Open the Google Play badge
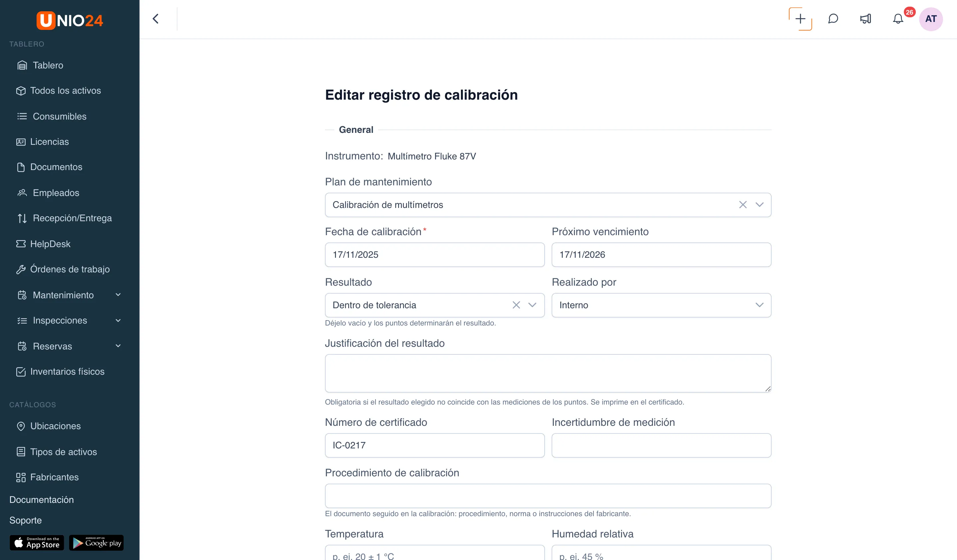Viewport: 957px width, 560px height. point(96,542)
